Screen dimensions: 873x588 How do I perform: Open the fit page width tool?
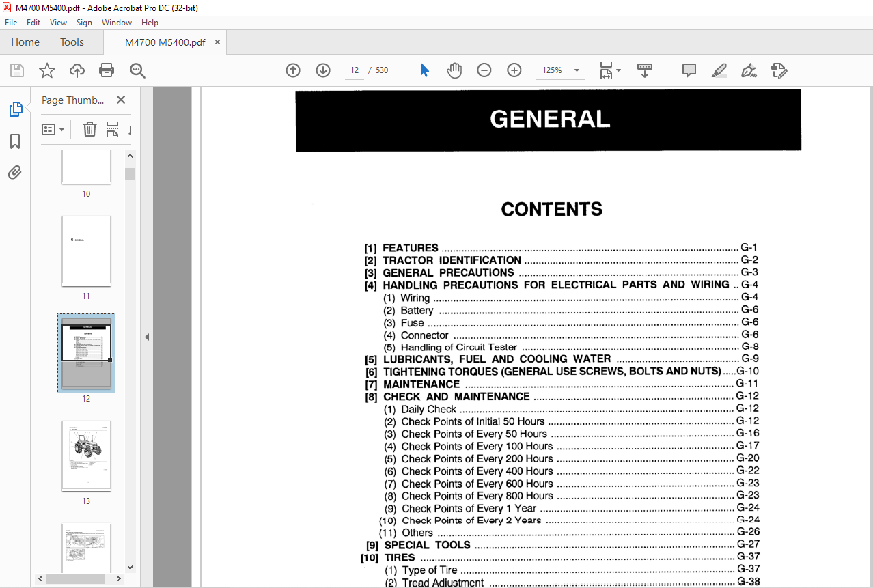click(x=605, y=70)
